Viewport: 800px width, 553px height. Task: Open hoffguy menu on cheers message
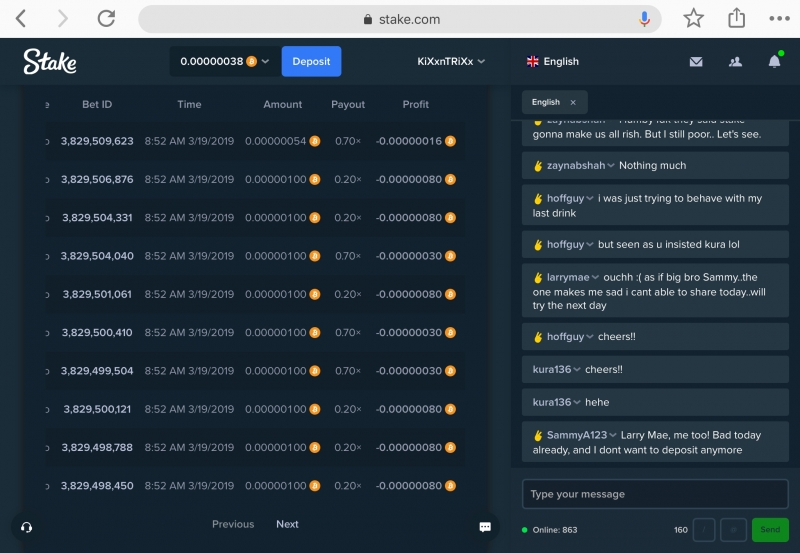pyautogui.click(x=590, y=337)
